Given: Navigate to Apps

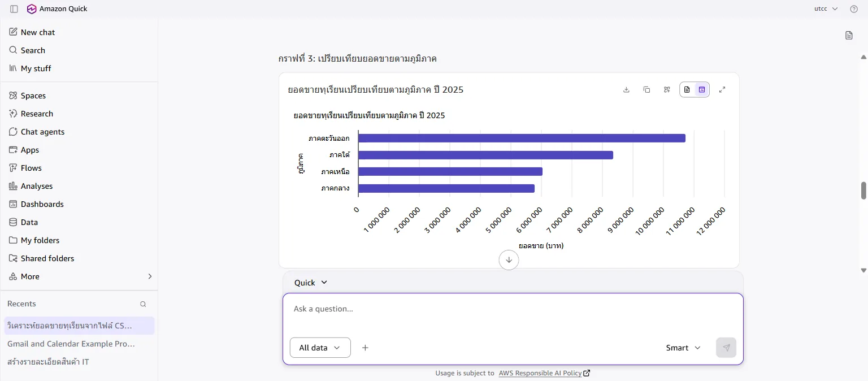Looking at the screenshot, I should [x=79, y=150].
